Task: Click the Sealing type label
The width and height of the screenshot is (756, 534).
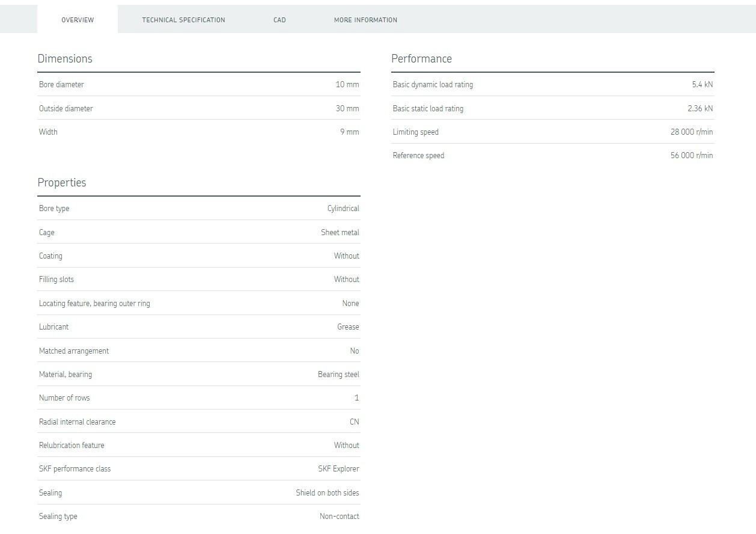Action: [x=58, y=516]
